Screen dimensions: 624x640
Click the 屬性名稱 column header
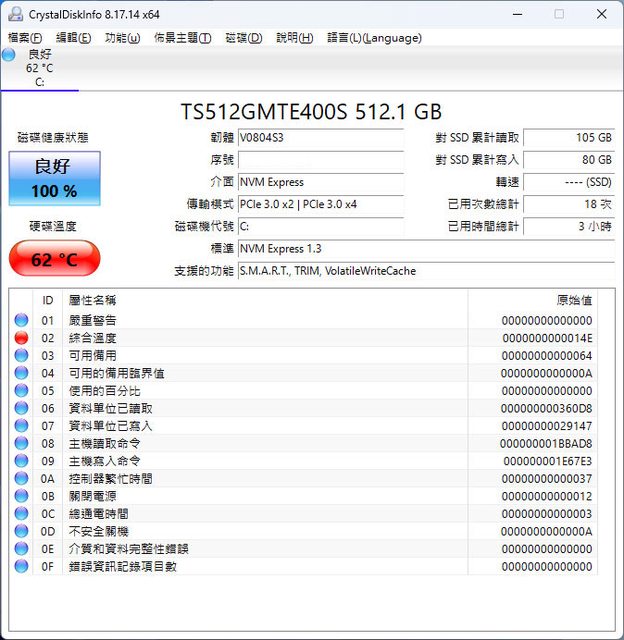pyautogui.click(x=92, y=300)
